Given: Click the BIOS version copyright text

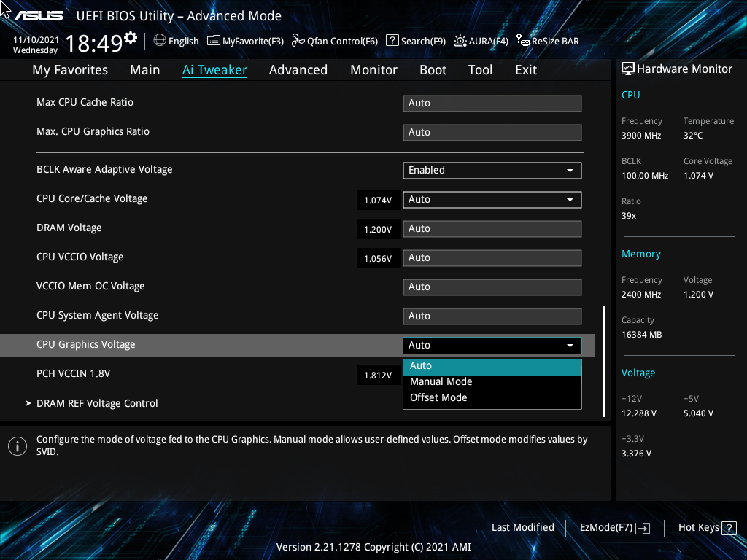Looking at the screenshot, I should [373, 547].
